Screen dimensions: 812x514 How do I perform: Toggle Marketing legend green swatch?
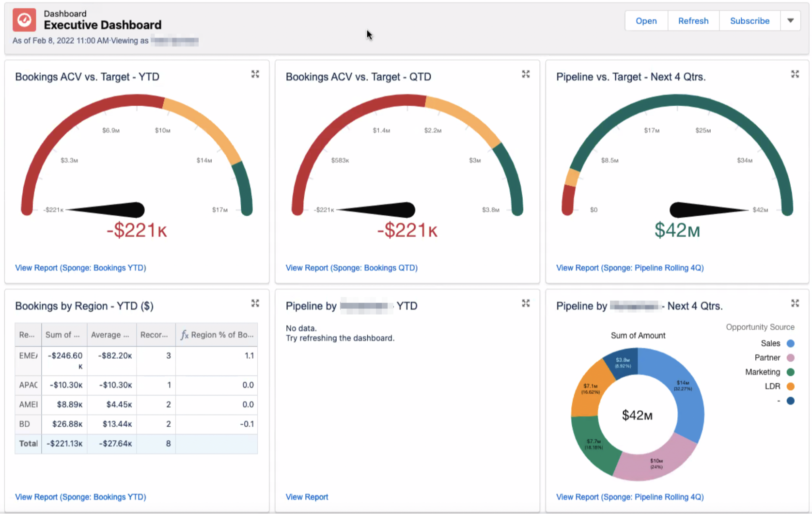point(790,372)
